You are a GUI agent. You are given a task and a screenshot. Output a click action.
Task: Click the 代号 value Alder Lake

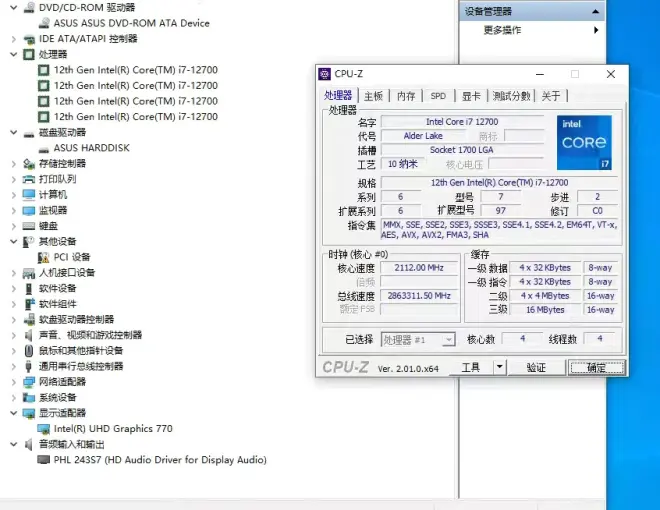point(423,136)
